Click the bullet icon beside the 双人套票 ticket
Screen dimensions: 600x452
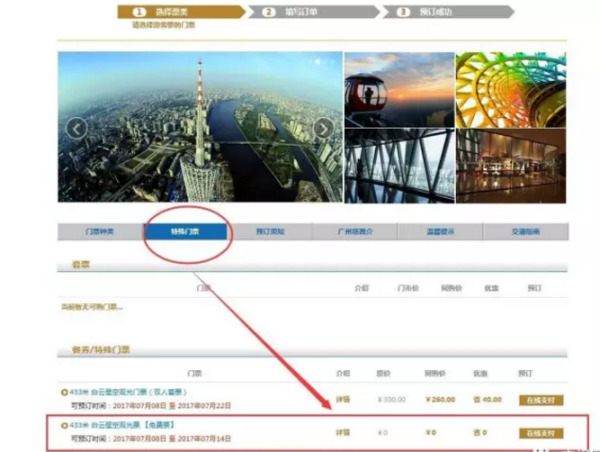coord(64,392)
